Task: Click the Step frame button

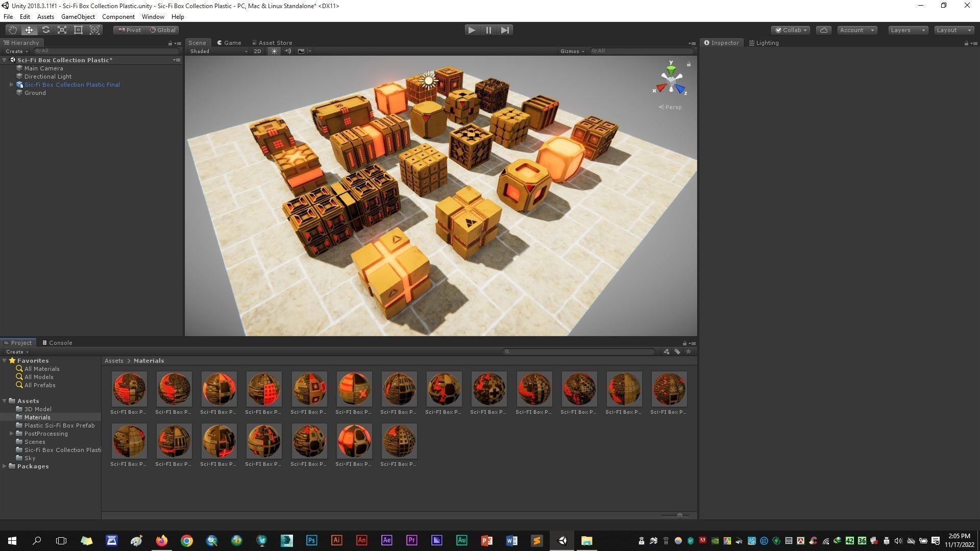Action: point(505,30)
